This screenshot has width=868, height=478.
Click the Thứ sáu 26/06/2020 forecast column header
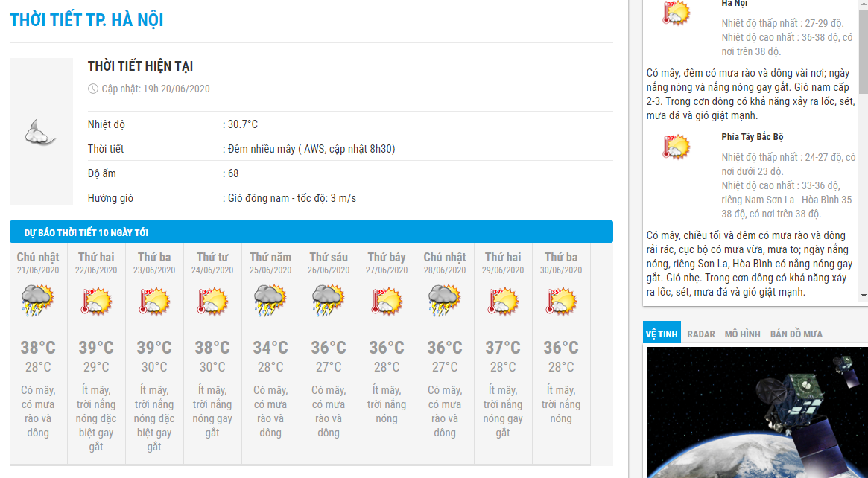pos(328,262)
